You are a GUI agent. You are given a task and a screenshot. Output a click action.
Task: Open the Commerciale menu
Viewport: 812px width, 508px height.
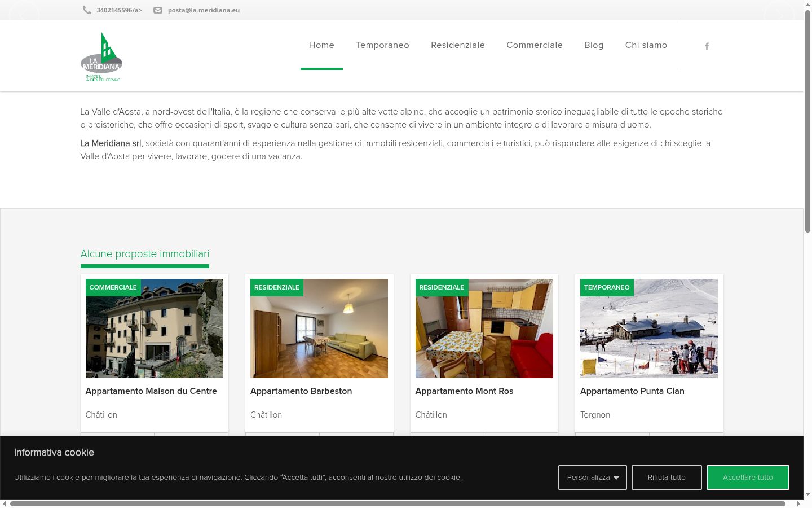pos(535,45)
